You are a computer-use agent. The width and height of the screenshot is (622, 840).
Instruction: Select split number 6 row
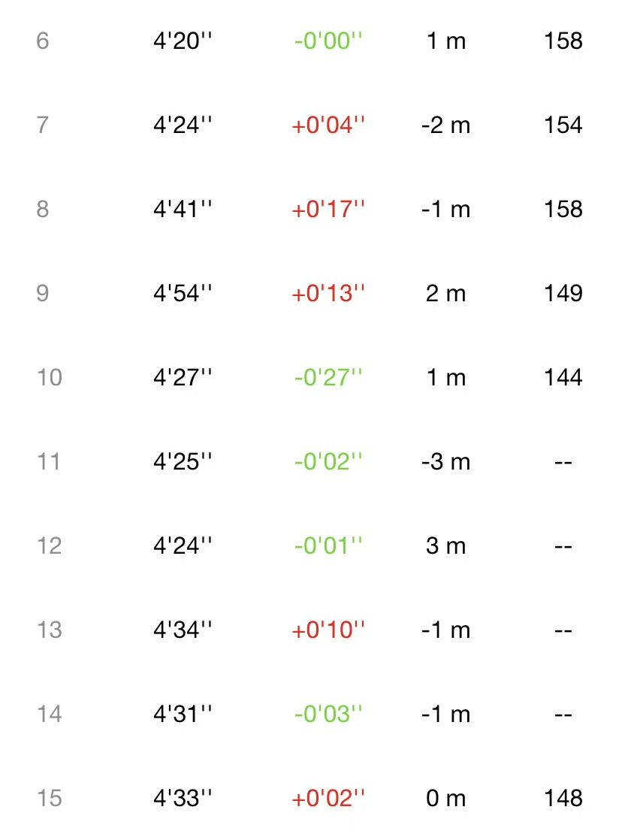pos(311,41)
